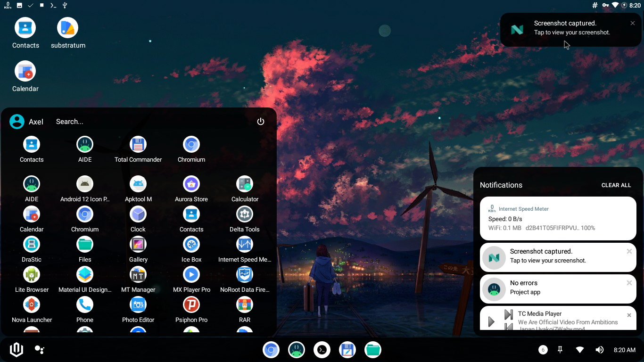The height and width of the screenshot is (362, 644).
Task: Open MX Player Pro
Action: 191,280
